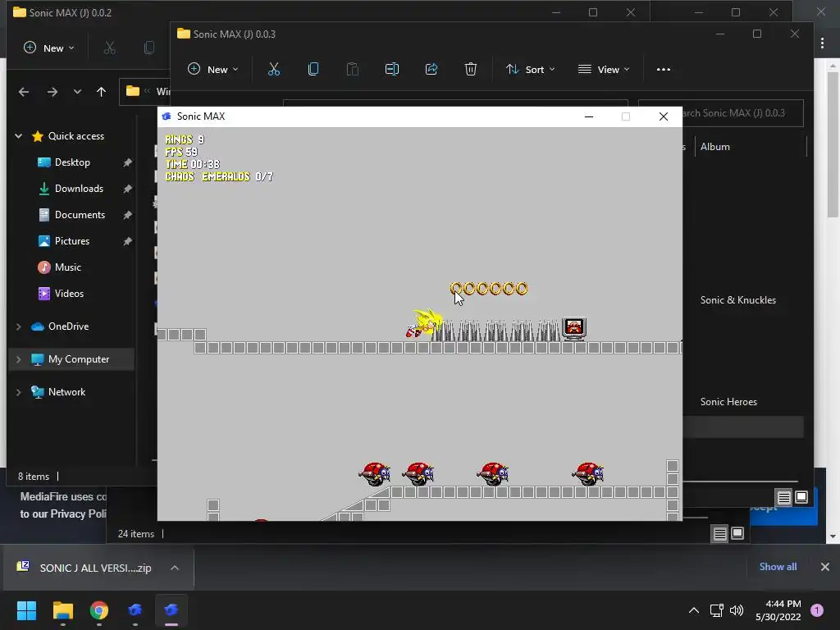Show hidden system tray icons

coord(693,610)
